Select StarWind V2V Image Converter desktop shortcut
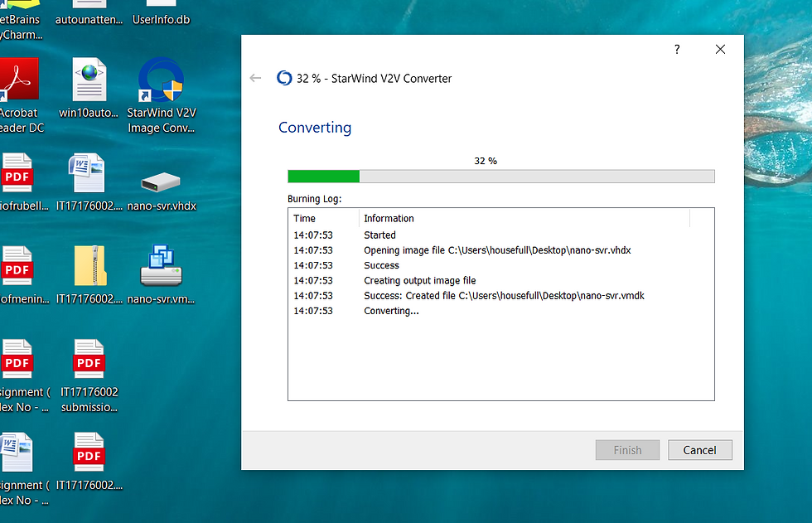The image size is (812, 523). 161,95
